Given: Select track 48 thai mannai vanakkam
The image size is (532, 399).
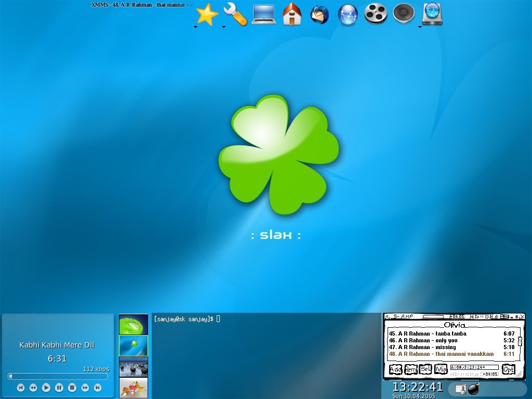Looking at the screenshot, I should (451, 354).
